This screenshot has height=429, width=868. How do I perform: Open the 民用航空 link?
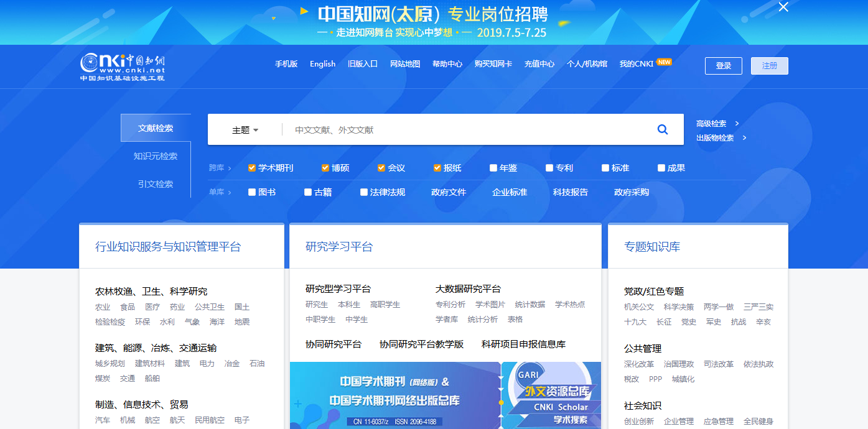210,420
